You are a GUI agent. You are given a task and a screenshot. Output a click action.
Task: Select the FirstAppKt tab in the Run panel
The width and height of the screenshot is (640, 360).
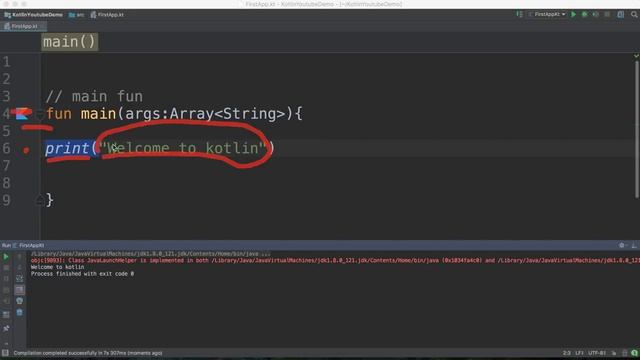29,245
